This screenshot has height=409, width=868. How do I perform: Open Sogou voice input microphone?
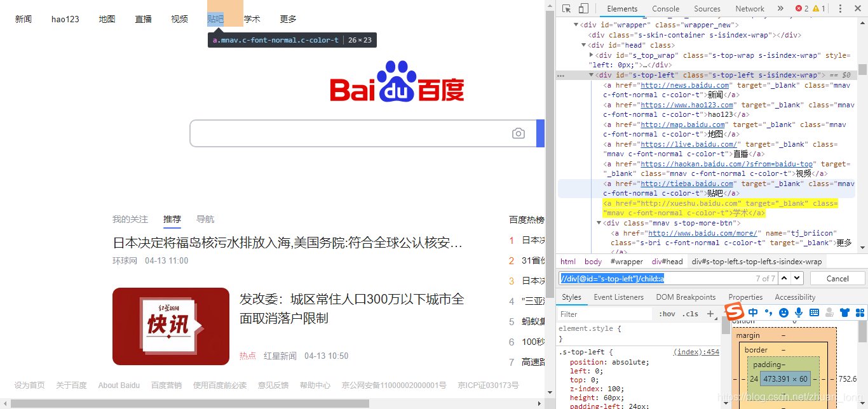pos(799,312)
